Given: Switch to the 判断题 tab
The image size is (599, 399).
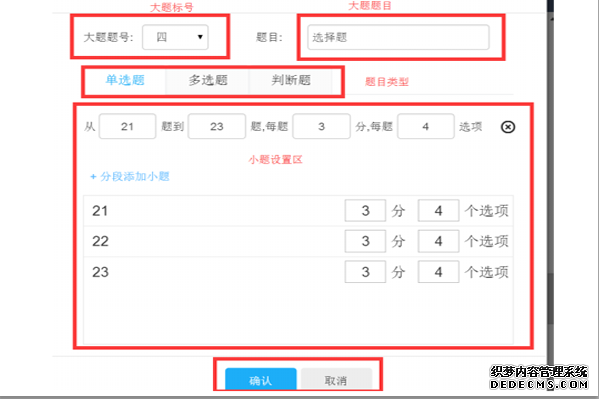Looking at the screenshot, I should [x=291, y=80].
